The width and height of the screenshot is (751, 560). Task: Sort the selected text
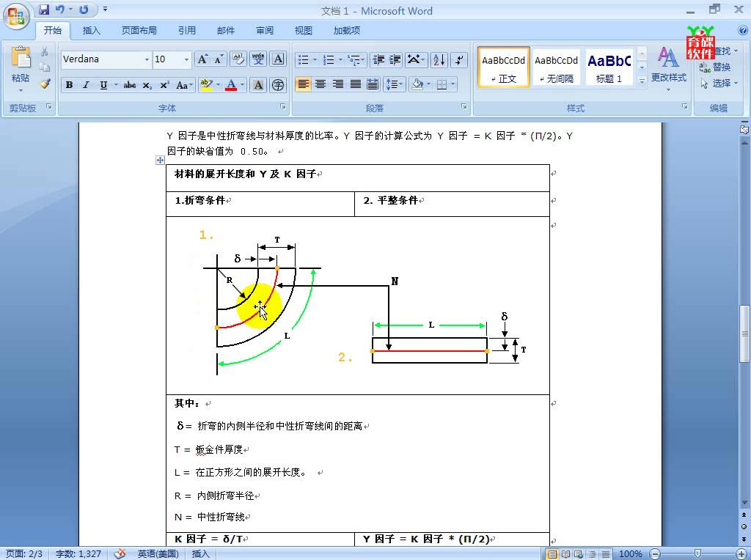coord(439,60)
